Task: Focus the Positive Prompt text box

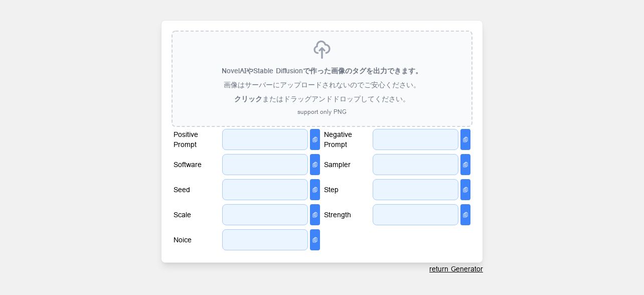Action: 265,139
